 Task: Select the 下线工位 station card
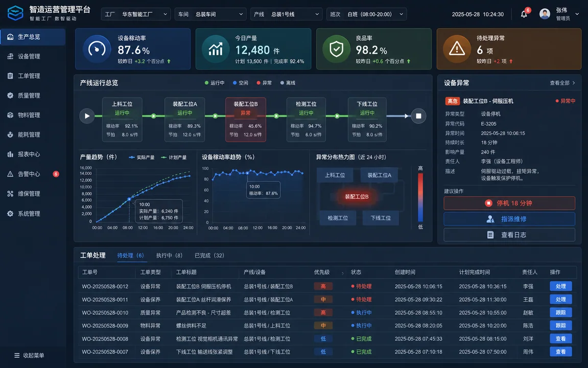[x=367, y=120]
